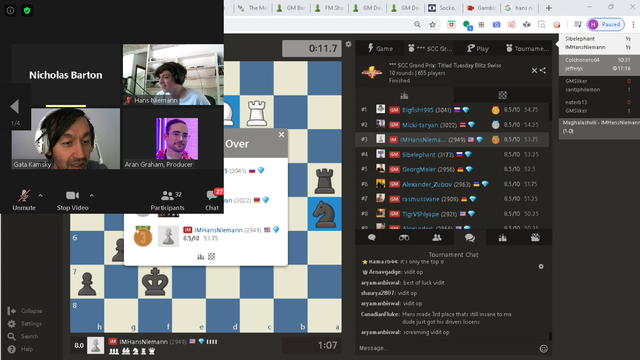Go to previous Zoom gallery page arrow
The width and height of the screenshot is (640, 360).
15,107
